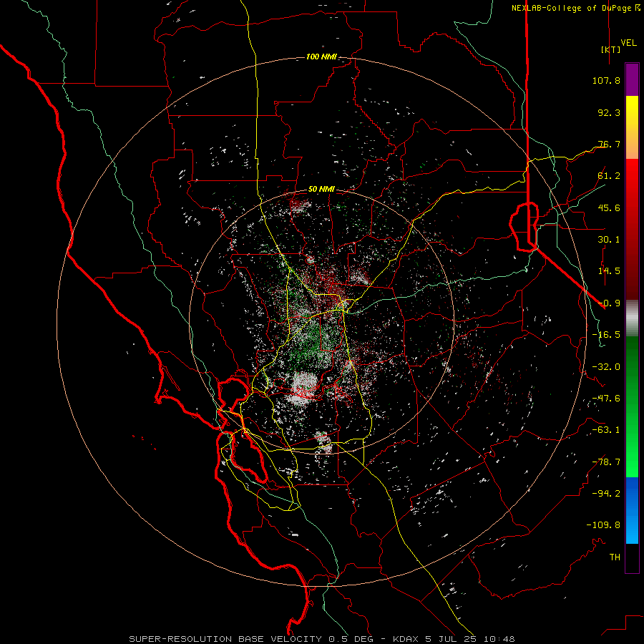Select the 107.8 scale value
The image size is (644, 644).
(606, 80)
